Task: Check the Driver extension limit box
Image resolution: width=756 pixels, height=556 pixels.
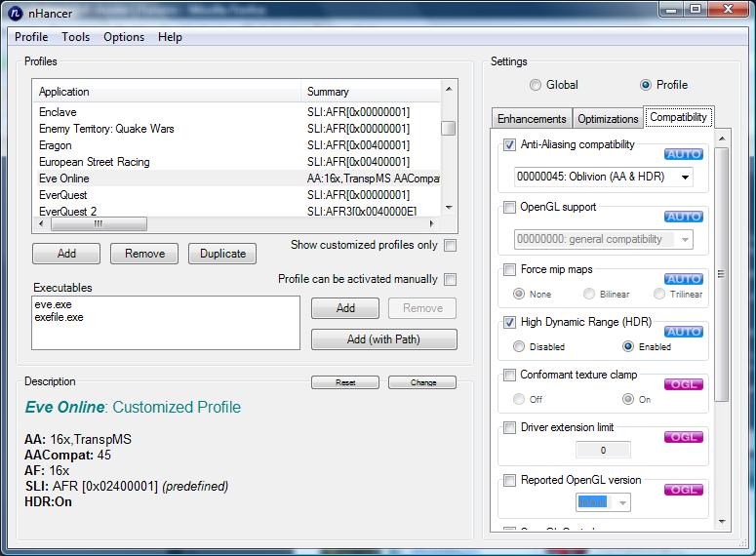Action: tap(509, 427)
